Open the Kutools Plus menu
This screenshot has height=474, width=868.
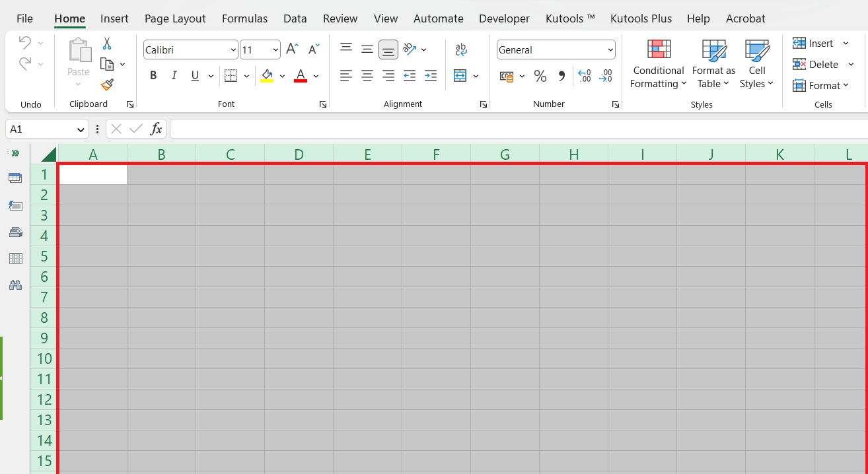pos(641,18)
